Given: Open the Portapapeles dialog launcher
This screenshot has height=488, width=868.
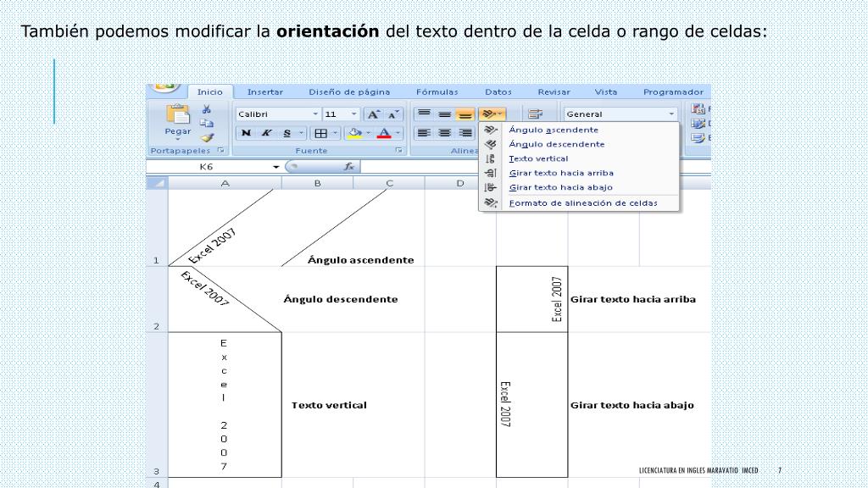Looking at the screenshot, I should [221, 151].
